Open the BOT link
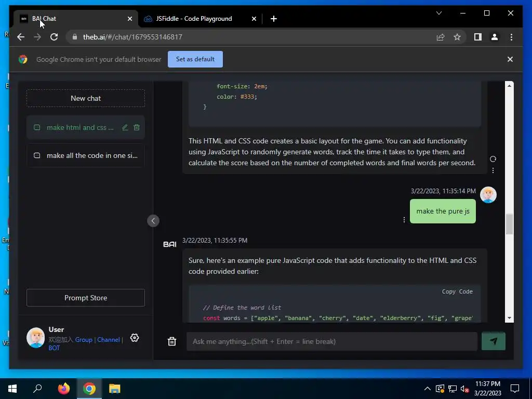Viewport: 532px width, 399px height. (x=54, y=348)
